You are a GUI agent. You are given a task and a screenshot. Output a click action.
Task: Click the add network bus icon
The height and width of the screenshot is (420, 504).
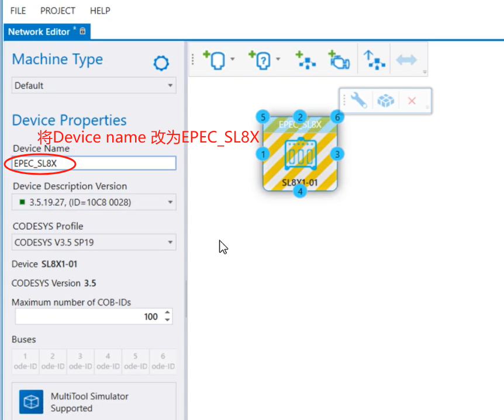pyautogui.click(x=305, y=60)
